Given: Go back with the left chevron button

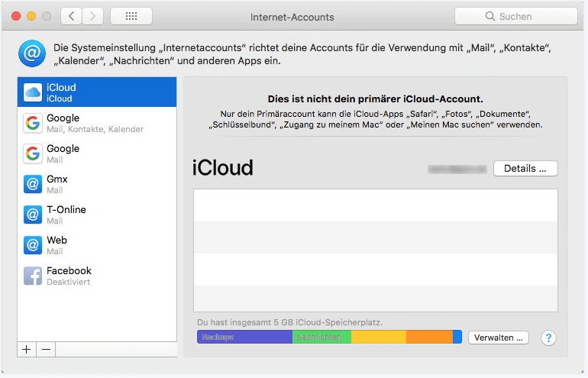Looking at the screenshot, I should coord(71,16).
